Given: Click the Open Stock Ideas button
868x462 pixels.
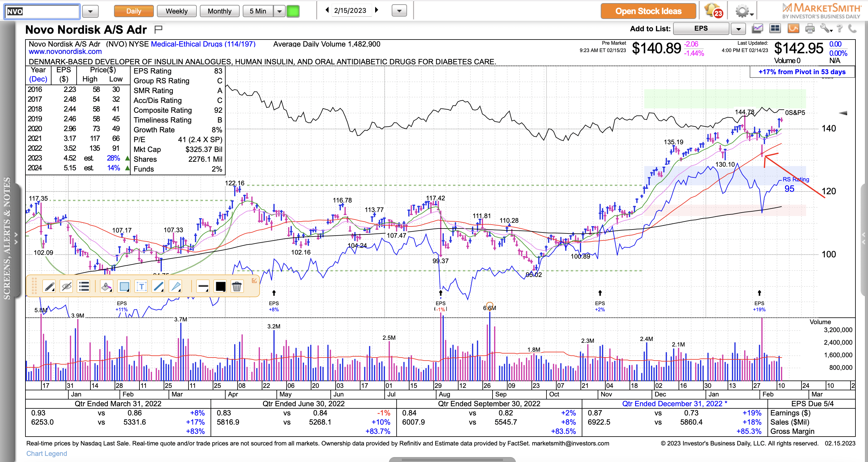Looking at the screenshot, I should point(648,11).
